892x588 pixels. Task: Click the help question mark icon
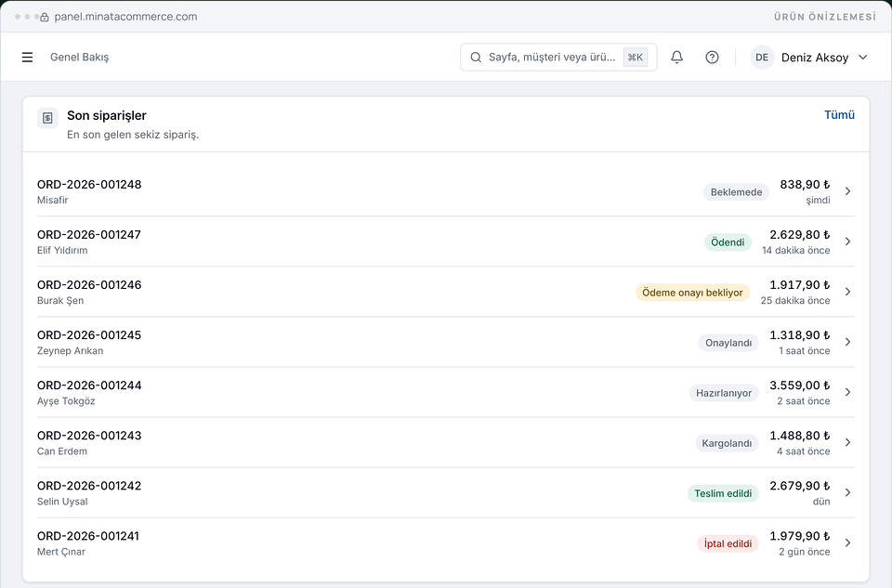point(712,57)
